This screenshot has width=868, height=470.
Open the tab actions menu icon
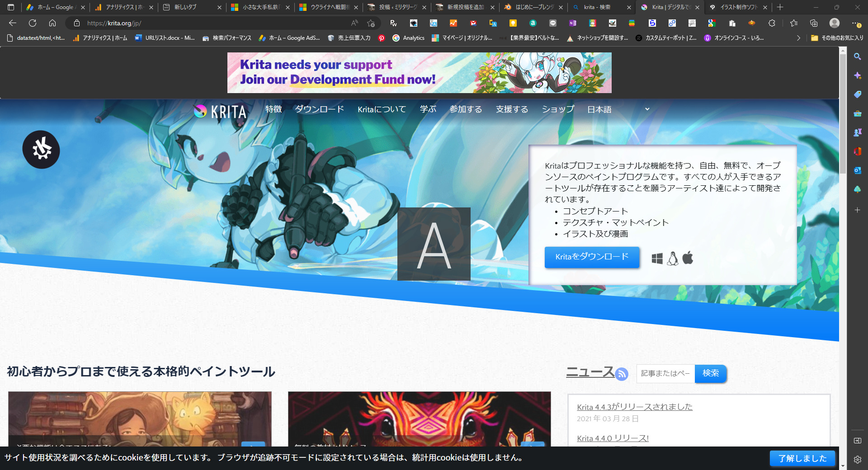pos(11,7)
